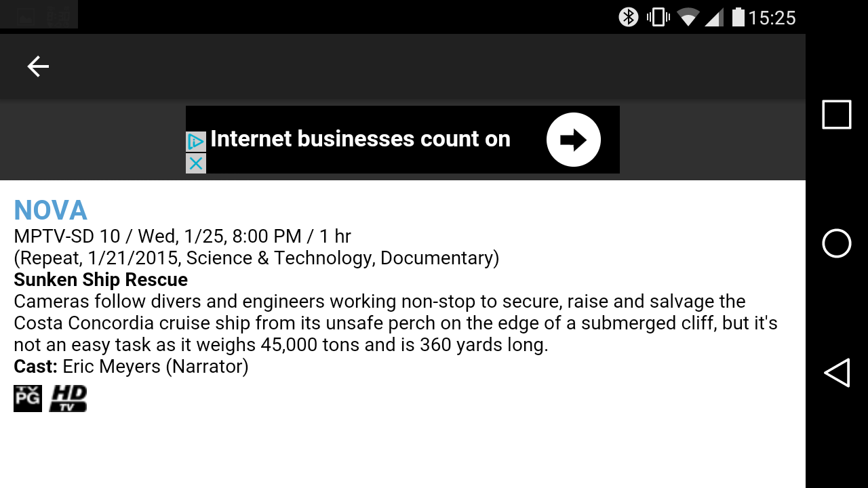Tap the Android recent apps square
Screen dimensions: 868x488
point(836,115)
